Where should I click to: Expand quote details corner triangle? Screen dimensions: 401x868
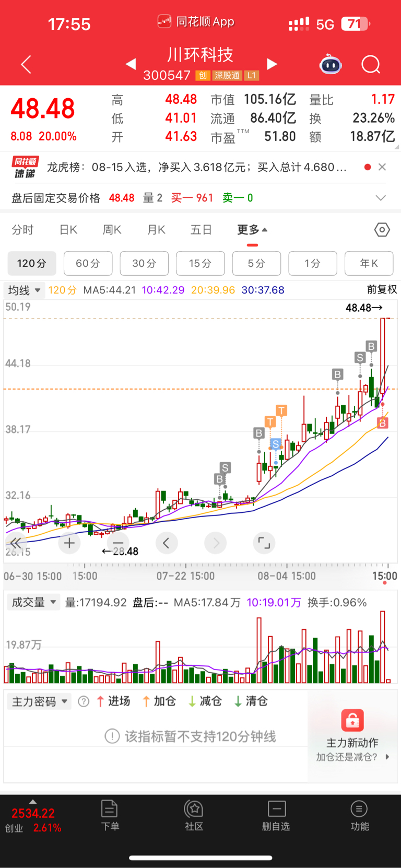(396, 147)
